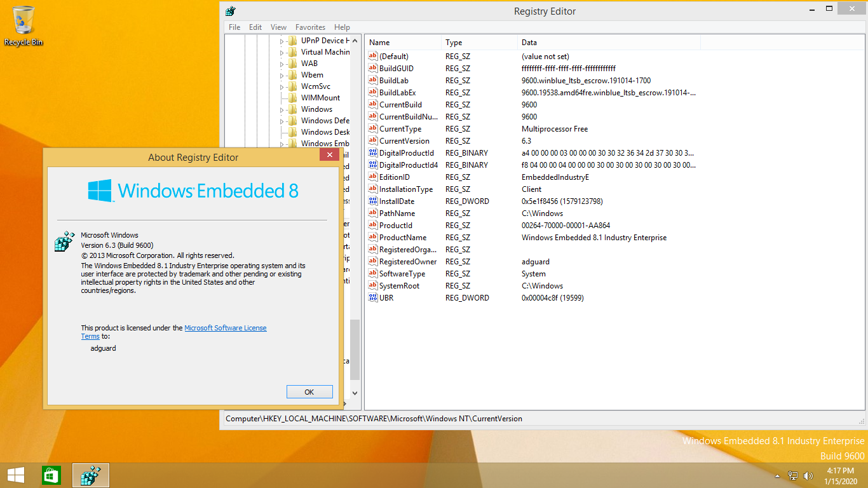Expand the WcmSvc tree key

[x=282, y=86]
